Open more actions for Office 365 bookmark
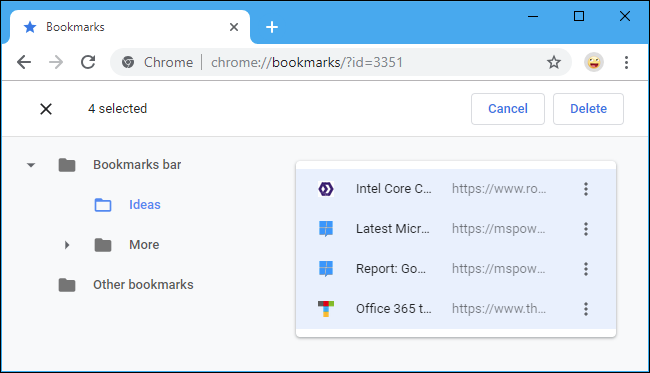This screenshot has width=650, height=373. coord(586,309)
